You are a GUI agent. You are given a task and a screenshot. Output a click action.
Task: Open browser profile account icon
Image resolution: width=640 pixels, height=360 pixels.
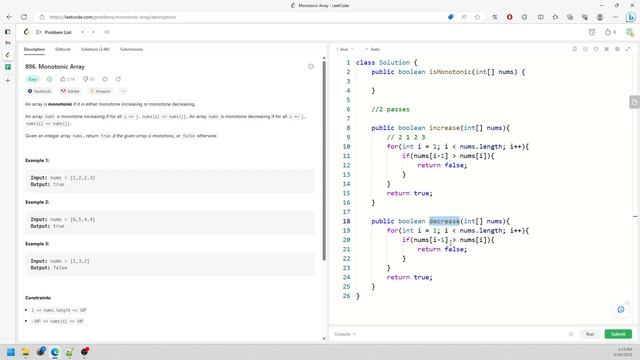600,17
